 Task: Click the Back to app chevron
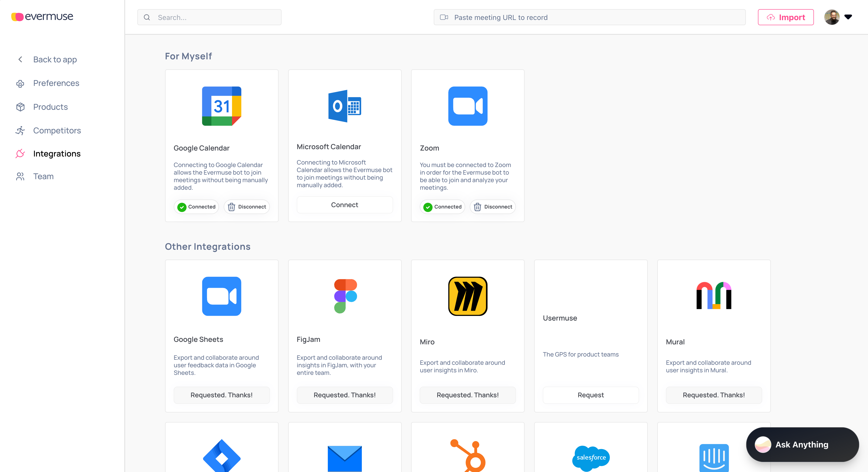(x=20, y=60)
